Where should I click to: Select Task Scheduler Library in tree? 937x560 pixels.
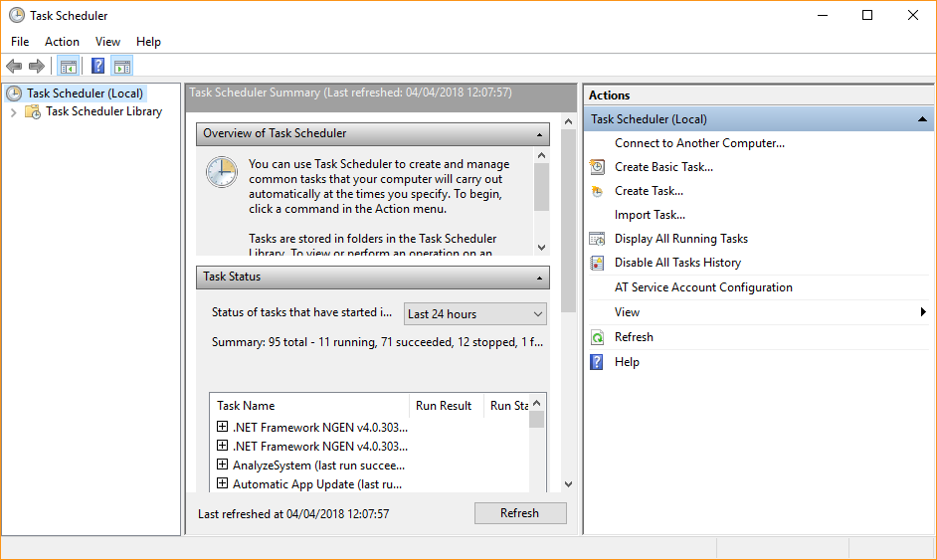click(x=104, y=111)
